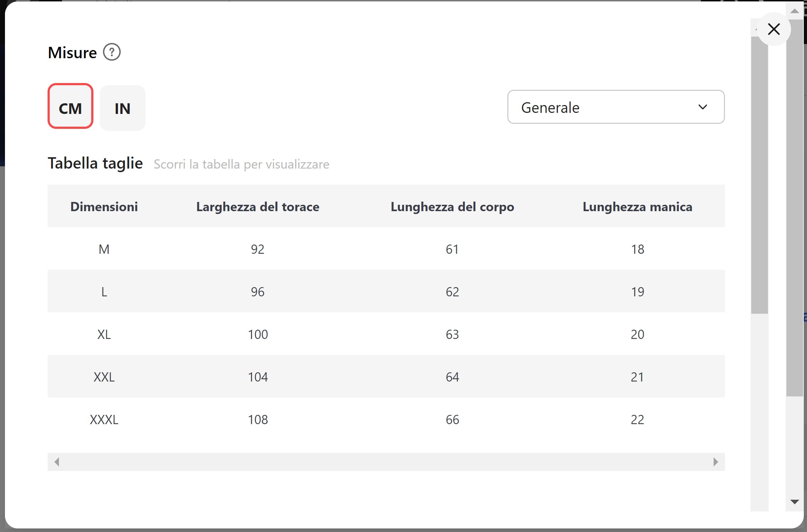This screenshot has height=532, width=807.
Task: Select the L size row label
Action: 104,292
